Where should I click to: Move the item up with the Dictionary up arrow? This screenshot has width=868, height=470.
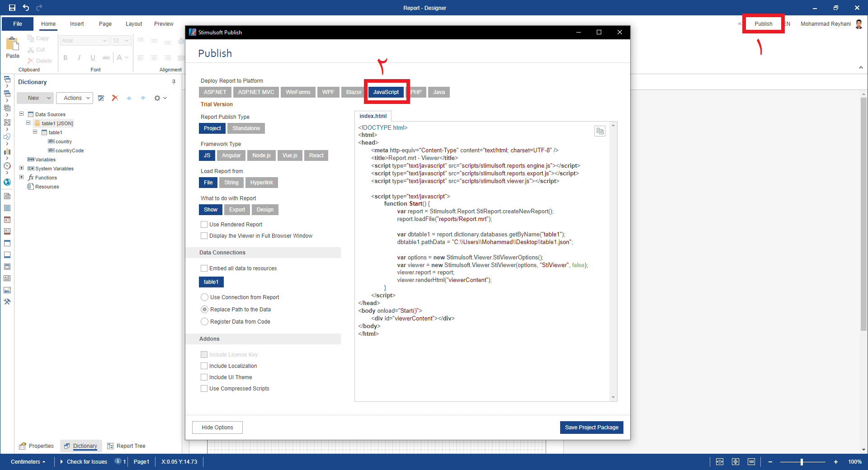coord(129,98)
